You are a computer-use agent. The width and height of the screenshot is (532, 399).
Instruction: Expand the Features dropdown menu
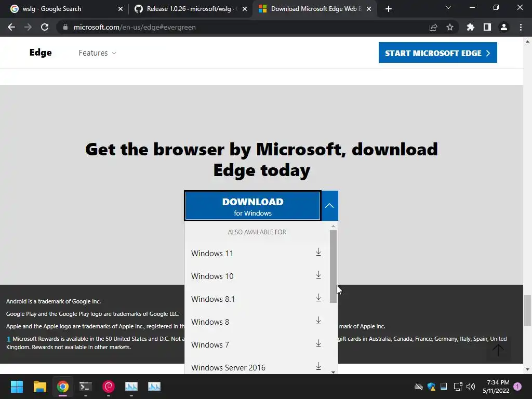(97, 53)
